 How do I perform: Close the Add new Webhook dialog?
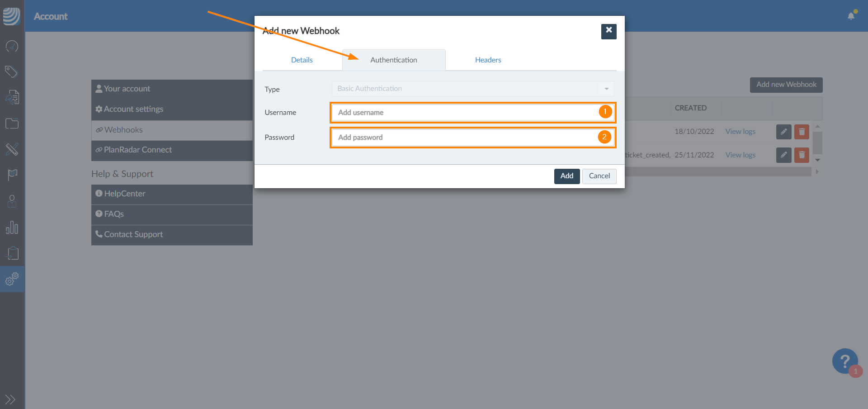(609, 31)
